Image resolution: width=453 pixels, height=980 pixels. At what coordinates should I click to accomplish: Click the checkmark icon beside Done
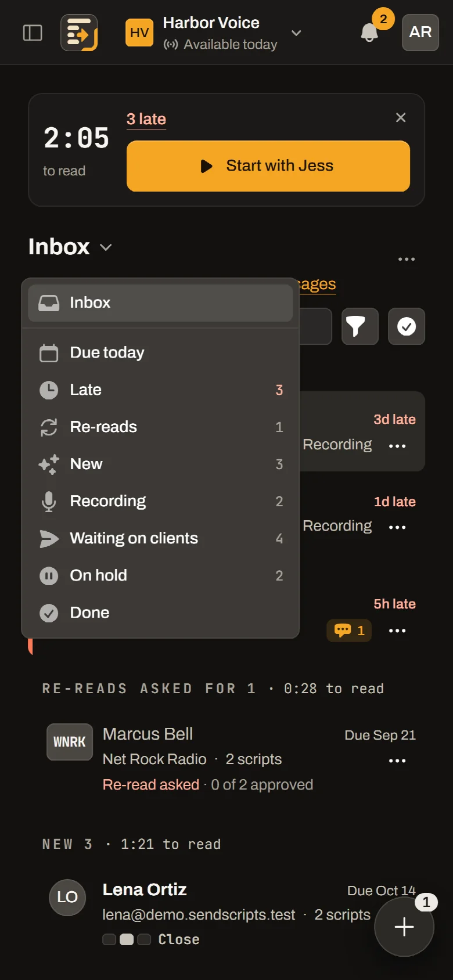[x=49, y=613]
